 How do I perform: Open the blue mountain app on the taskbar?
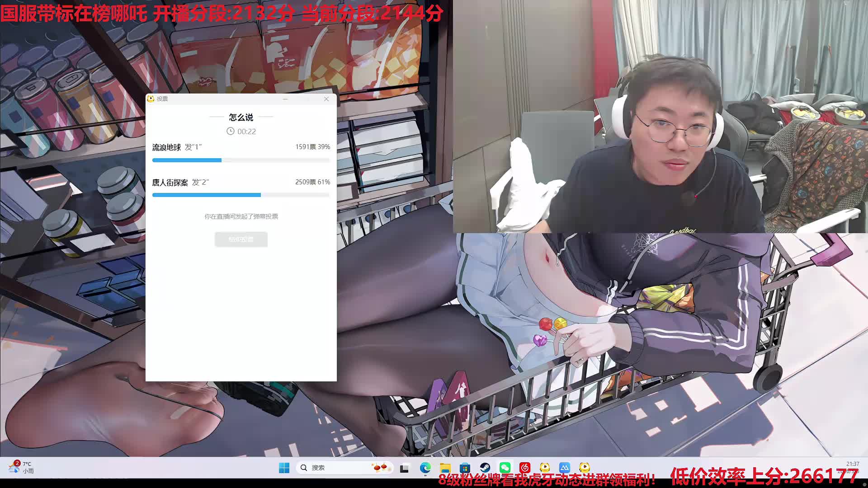[565, 468]
